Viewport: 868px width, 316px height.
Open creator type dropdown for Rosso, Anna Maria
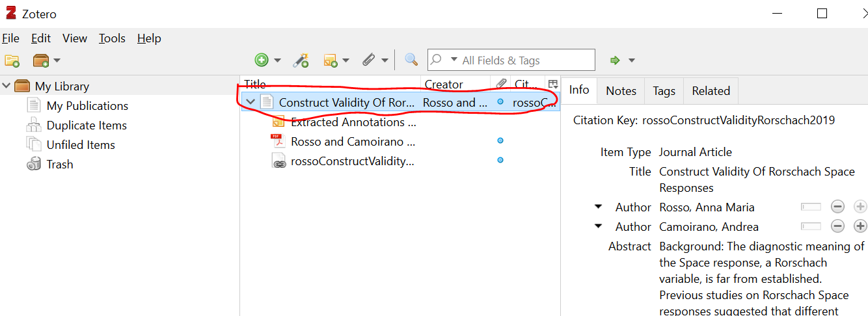[598, 207]
